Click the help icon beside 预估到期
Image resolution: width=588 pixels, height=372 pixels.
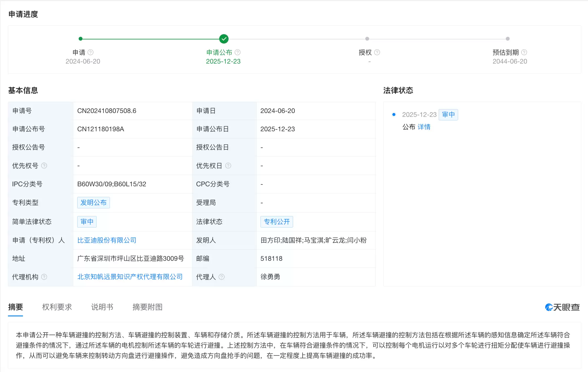point(524,52)
